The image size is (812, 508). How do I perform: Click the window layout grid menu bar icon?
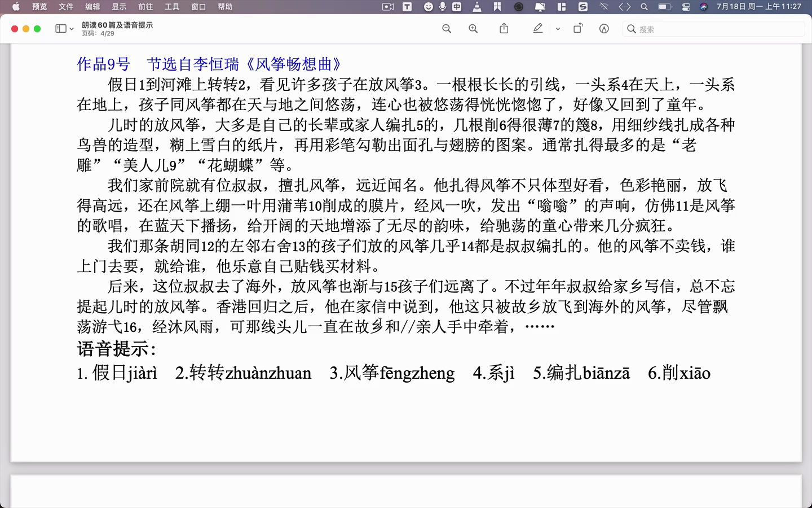pos(562,7)
